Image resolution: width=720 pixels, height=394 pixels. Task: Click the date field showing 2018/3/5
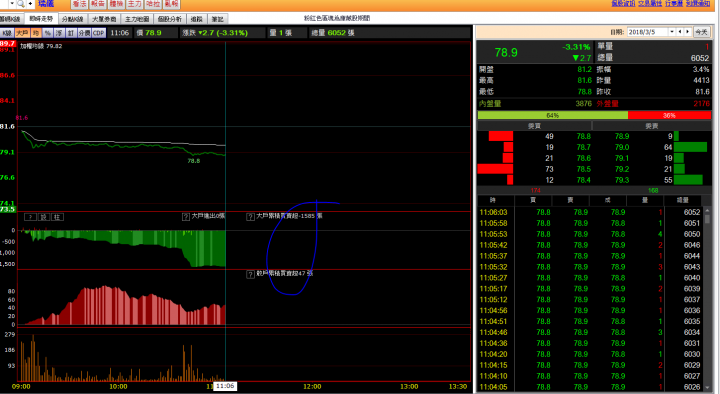pos(648,32)
